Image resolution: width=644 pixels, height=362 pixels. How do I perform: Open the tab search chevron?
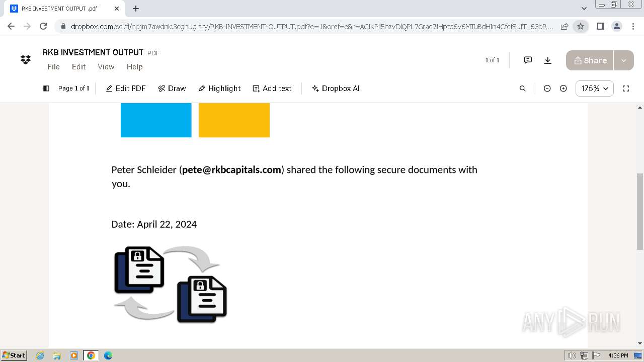(x=584, y=9)
